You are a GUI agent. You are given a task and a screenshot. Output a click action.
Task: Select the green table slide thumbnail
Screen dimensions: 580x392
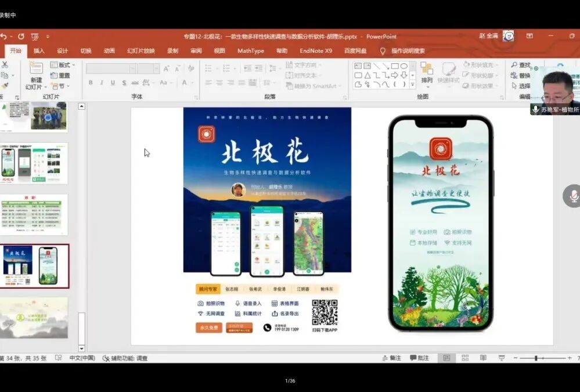click(34, 214)
